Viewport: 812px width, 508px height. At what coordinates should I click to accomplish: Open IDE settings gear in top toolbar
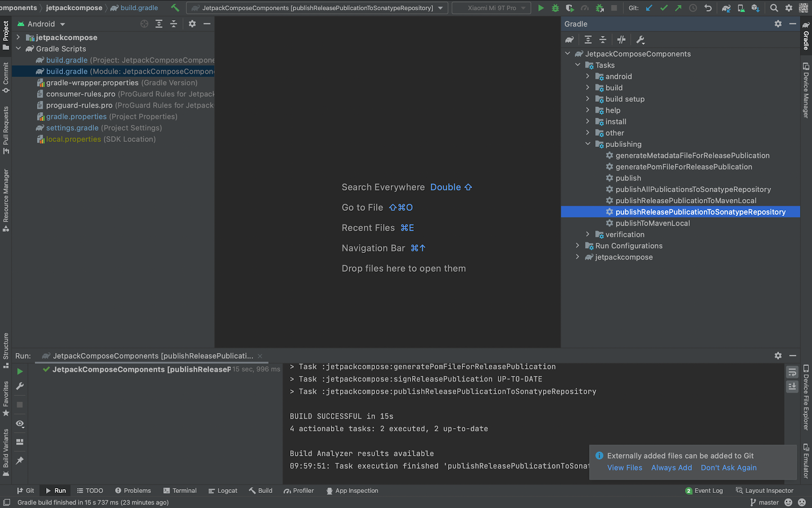pyautogui.click(x=789, y=8)
